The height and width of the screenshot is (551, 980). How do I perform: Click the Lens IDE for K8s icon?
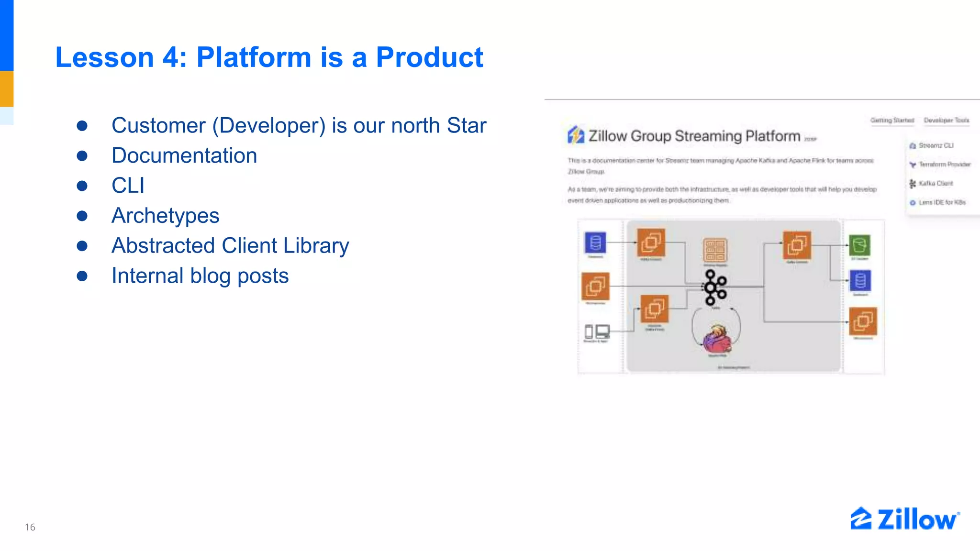[913, 203]
